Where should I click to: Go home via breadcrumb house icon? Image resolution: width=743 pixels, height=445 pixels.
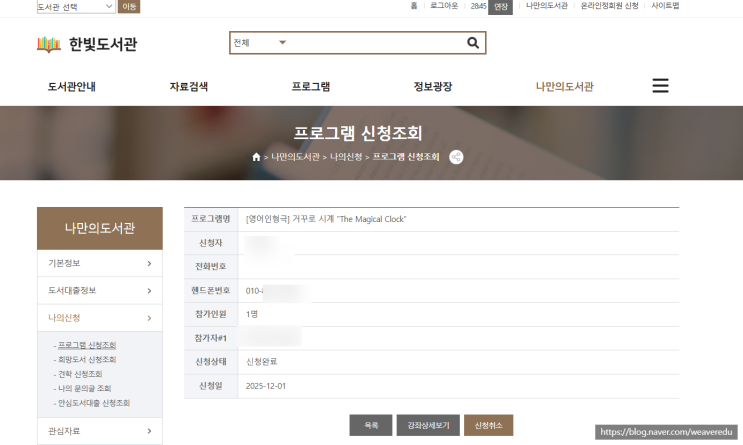point(256,157)
